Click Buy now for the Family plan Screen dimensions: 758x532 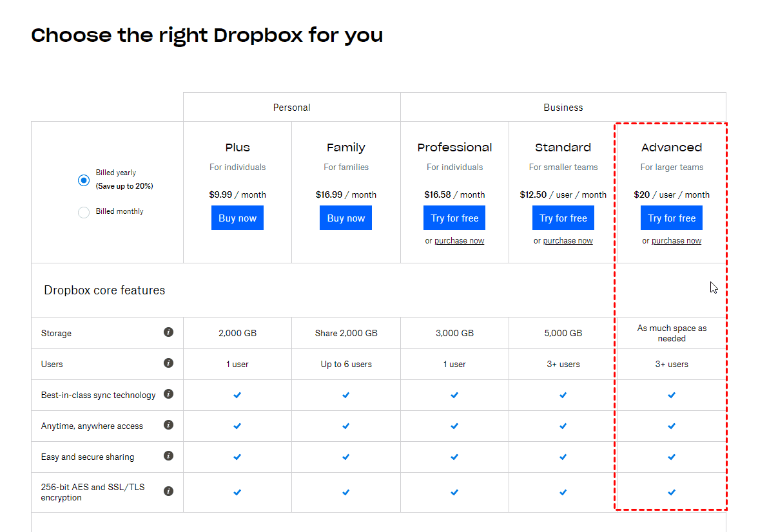(x=345, y=218)
